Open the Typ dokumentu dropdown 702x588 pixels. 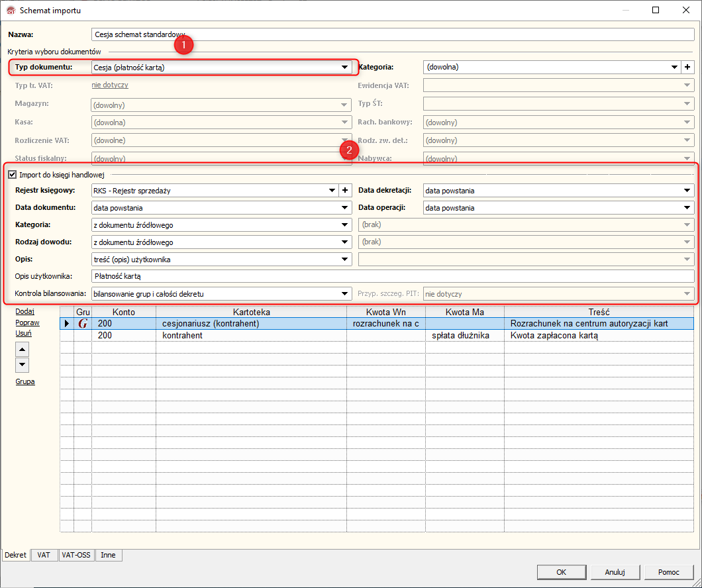click(x=344, y=67)
